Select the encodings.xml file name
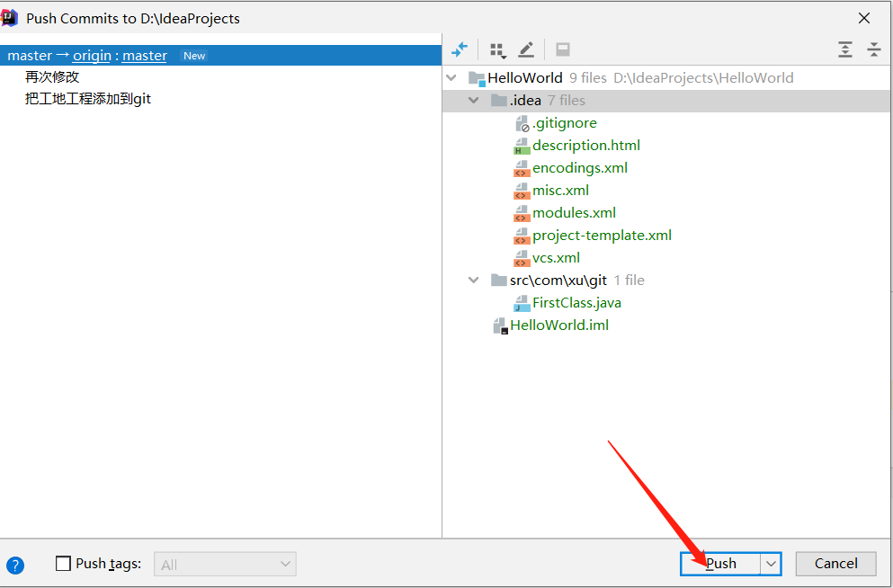Screen dimensions: 893x588 [580, 168]
